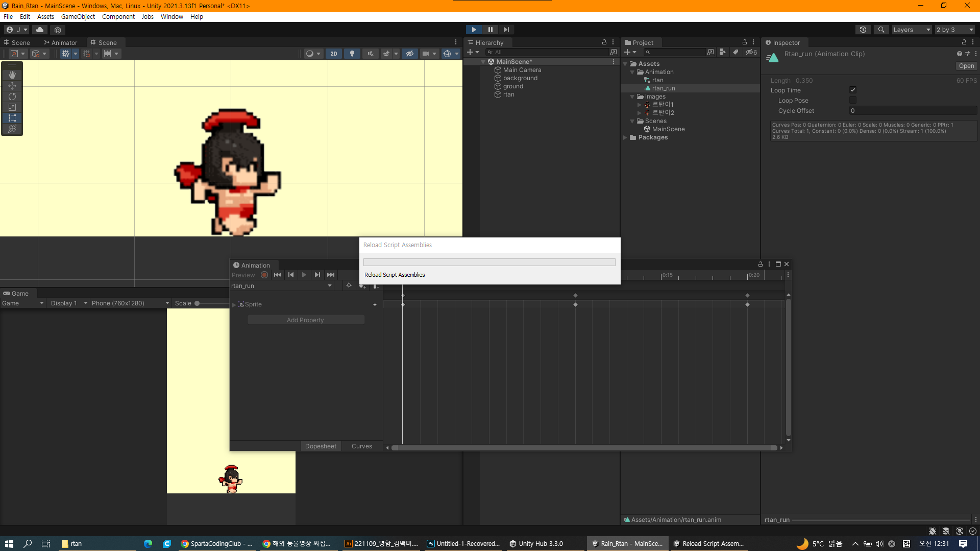Open Unity Version Control icon
The image size is (980, 551).
pyautogui.click(x=58, y=30)
